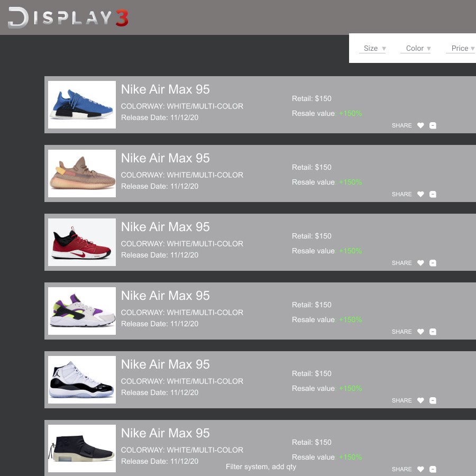The width and height of the screenshot is (476, 476).
Task: Click the minus icon for the purple-green Huarache sneaker
Action: point(433,332)
